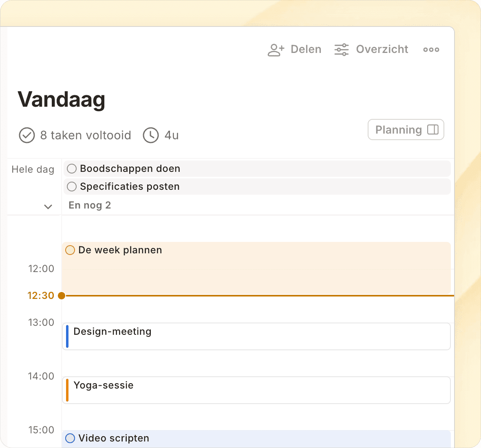The width and height of the screenshot is (481, 448).
Task: Open the Overzicht view menu
Action: 382,50
